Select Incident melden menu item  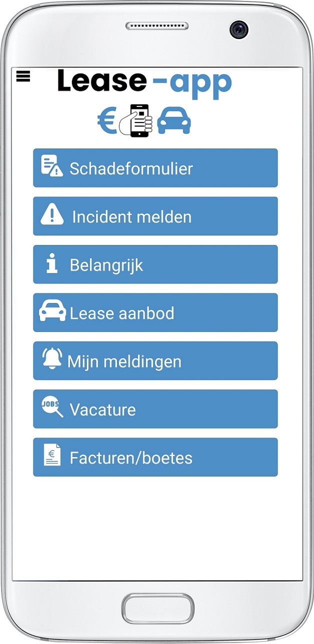[155, 216]
